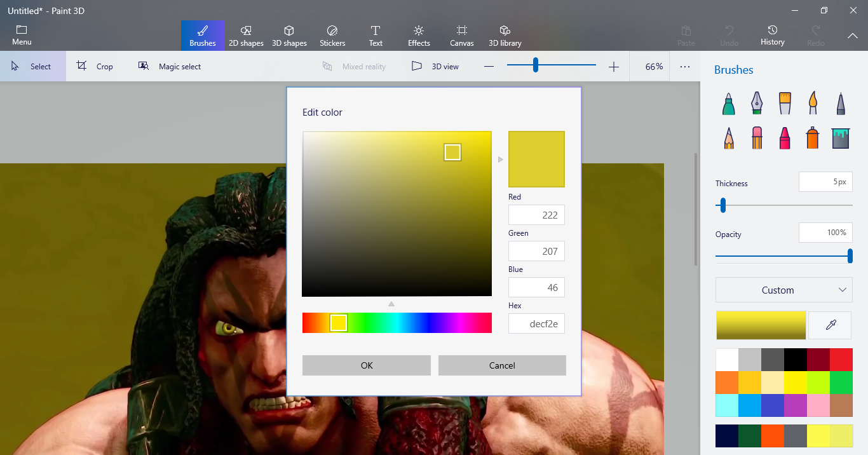
Task: Click the Hex color input field
Action: tap(536, 323)
